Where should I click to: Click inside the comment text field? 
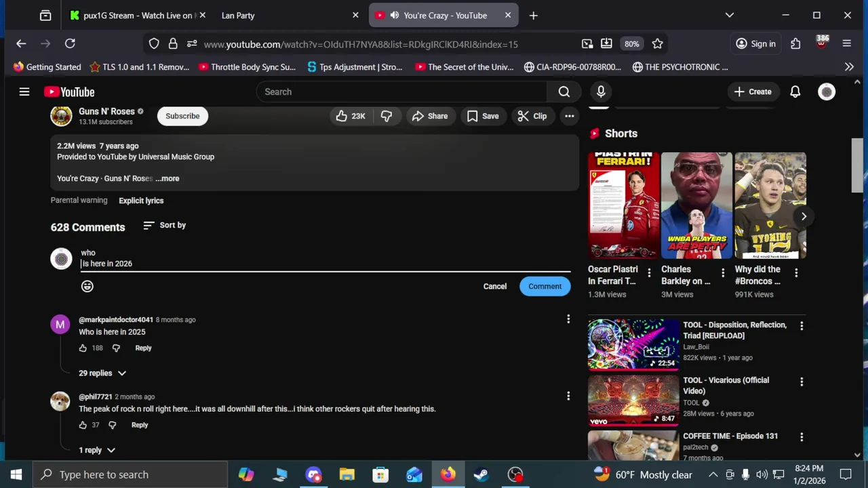325,258
